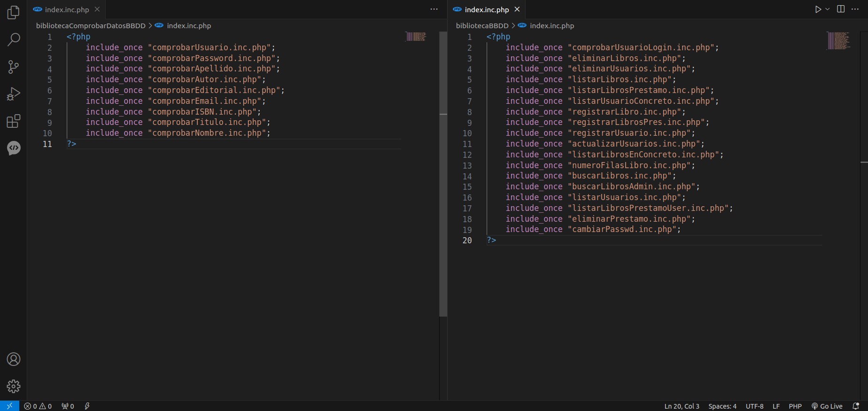
Task: Change indentation Spaces: 4
Action: [722, 406]
